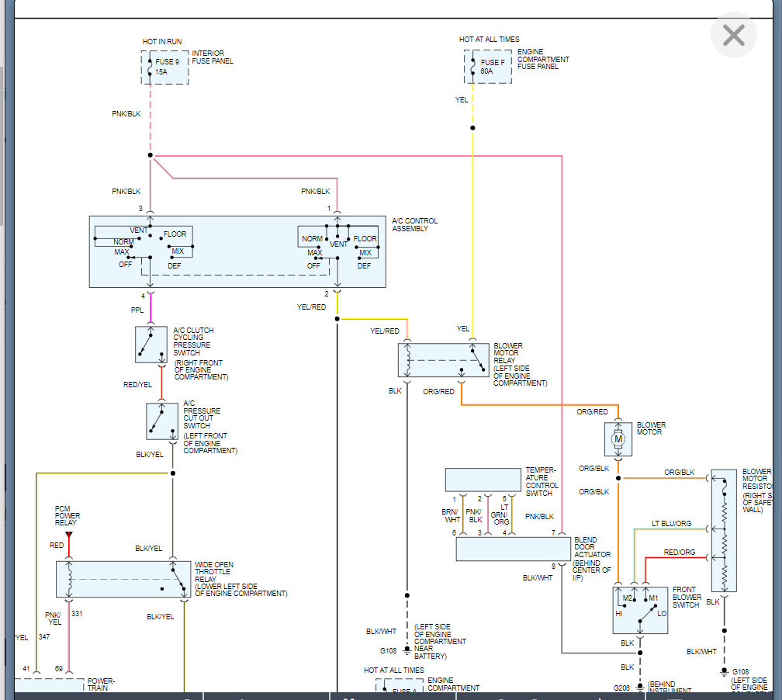The image size is (782, 700).
Task: Click the A/C clutch cycling pressure switch symbol
Action: pyautogui.click(x=151, y=345)
